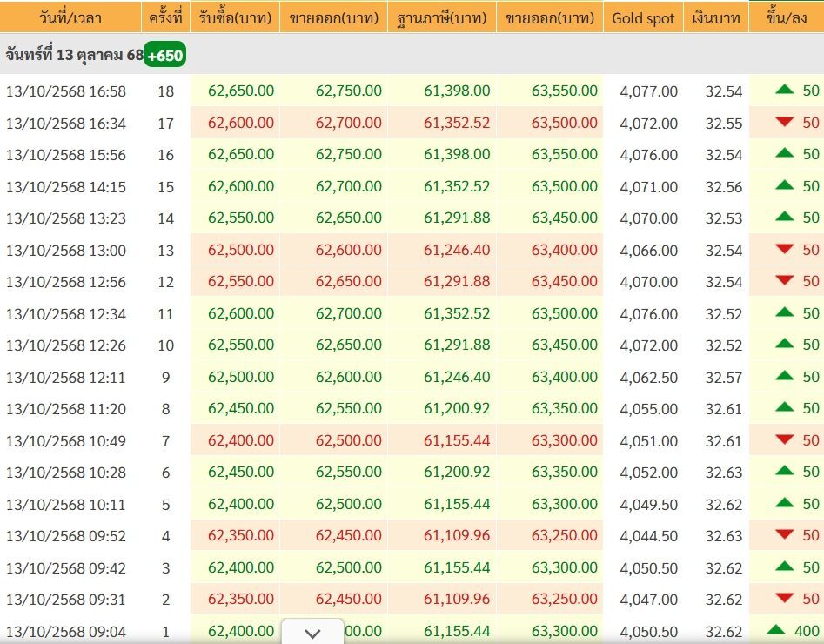Click baht rate 32.53 in row 14
824x644 pixels.
[724, 218]
